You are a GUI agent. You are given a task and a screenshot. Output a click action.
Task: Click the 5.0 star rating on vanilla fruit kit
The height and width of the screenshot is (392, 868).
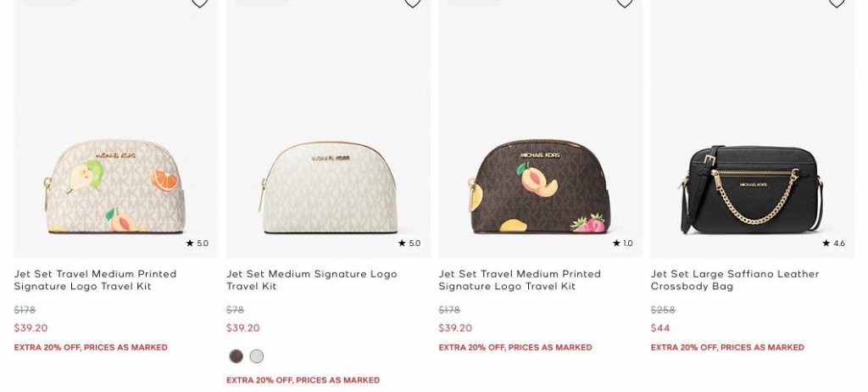point(198,243)
